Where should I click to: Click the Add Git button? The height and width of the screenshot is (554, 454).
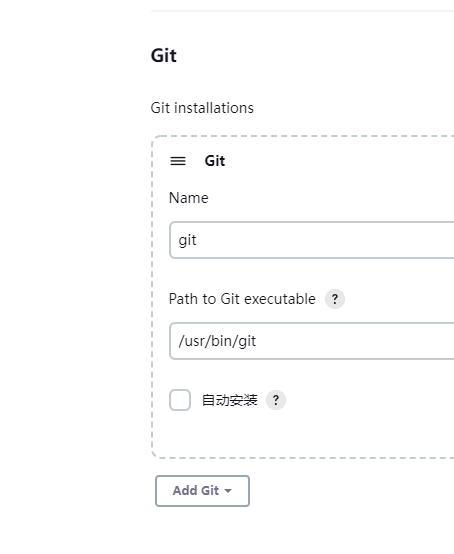(x=202, y=491)
